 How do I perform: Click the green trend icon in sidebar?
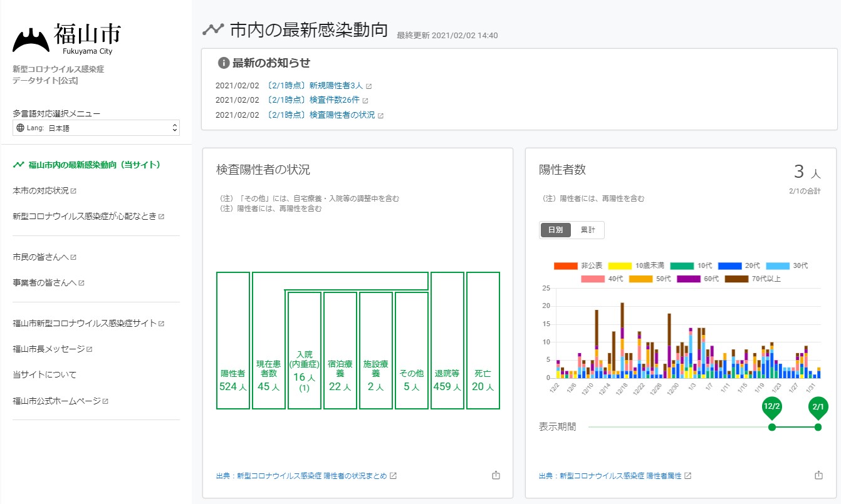pyautogui.click(x=18, y=165)
